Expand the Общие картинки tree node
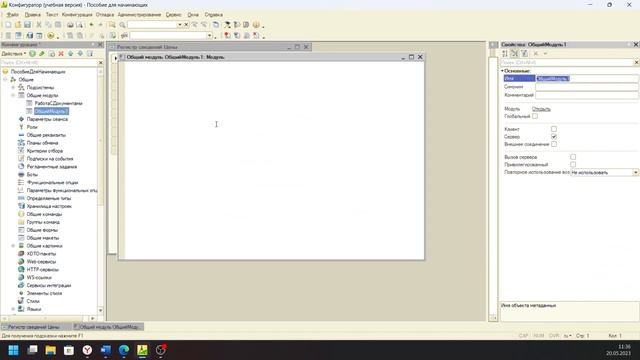Screen dimensions: 640x360 point(13,246)
